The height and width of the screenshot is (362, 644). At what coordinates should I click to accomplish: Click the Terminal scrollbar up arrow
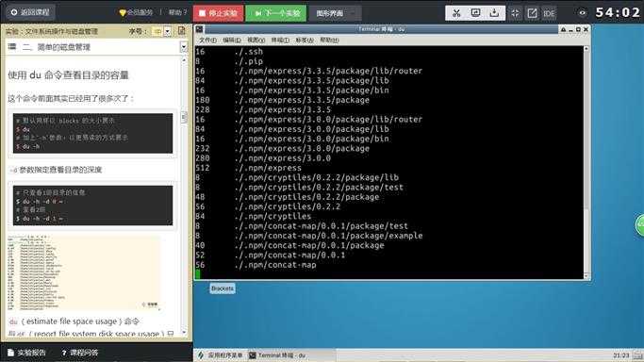pyautogui.click(x=586, y=48)
